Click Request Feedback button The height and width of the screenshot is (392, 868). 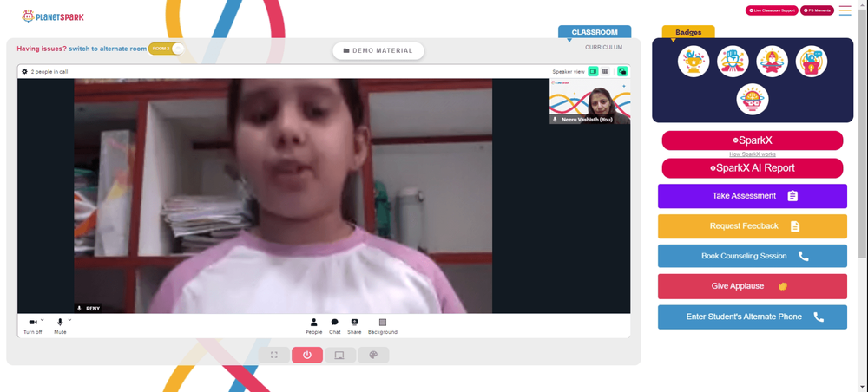point(753,226)
